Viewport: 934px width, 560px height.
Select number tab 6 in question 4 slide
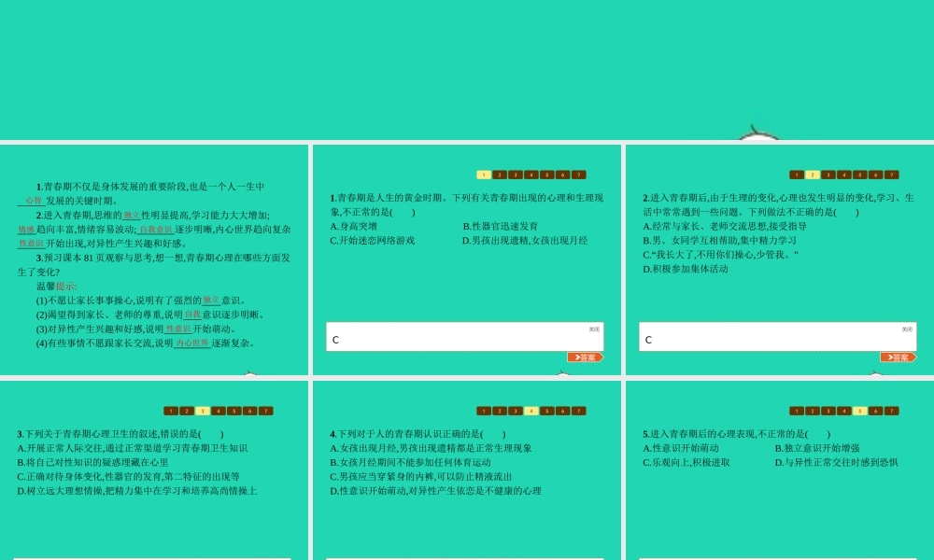point(562,411)
